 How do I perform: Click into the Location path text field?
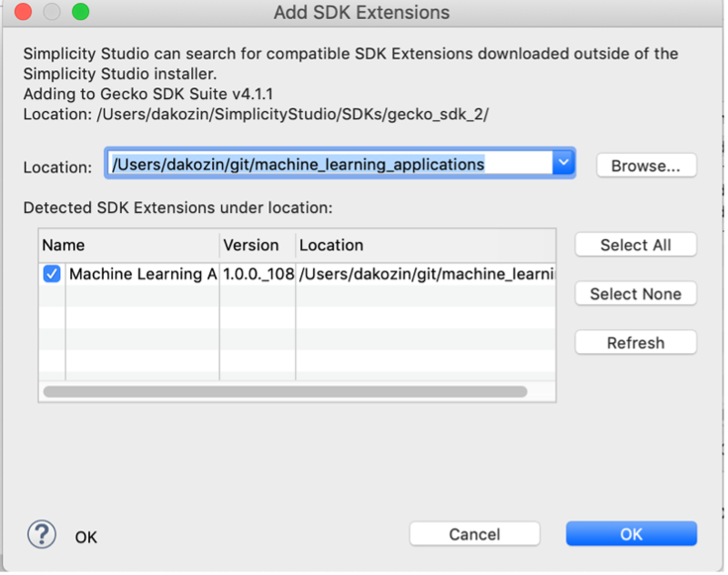[x=328, y=165]
